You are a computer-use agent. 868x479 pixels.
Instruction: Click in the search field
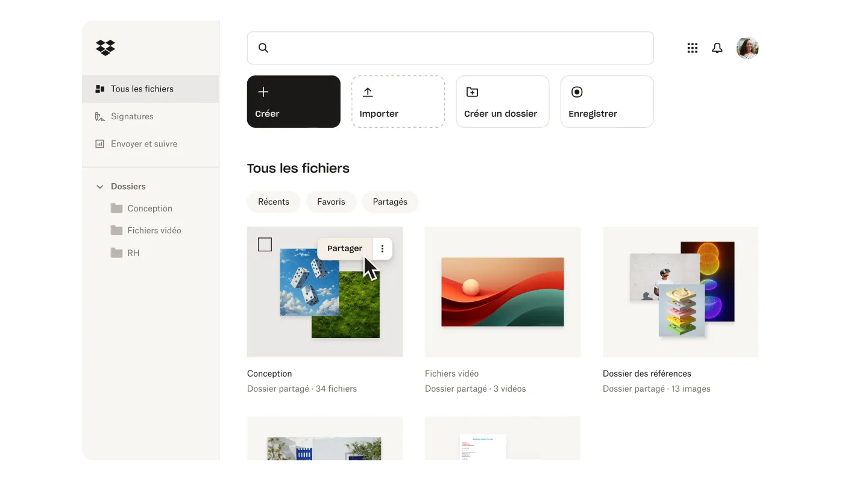[458, 48]
